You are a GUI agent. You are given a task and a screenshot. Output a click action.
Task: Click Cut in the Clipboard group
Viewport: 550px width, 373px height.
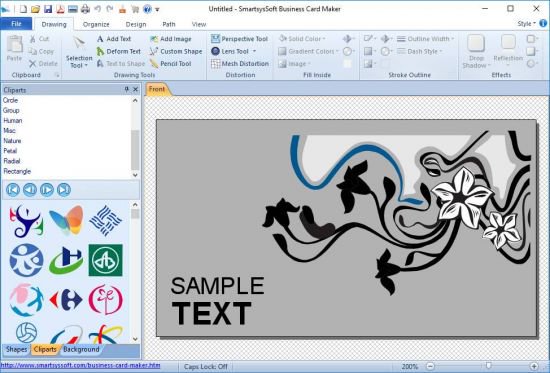(x=39, y=39)
